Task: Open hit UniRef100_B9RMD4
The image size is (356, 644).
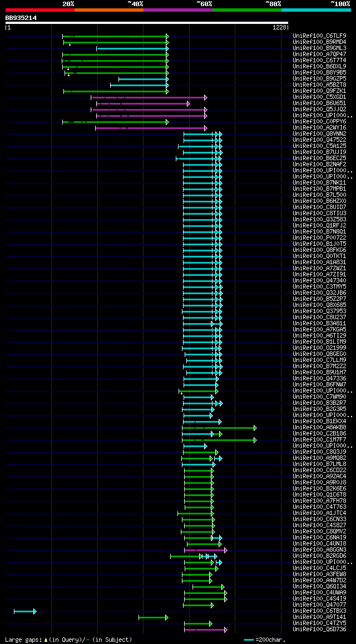Action: [319, 42]
